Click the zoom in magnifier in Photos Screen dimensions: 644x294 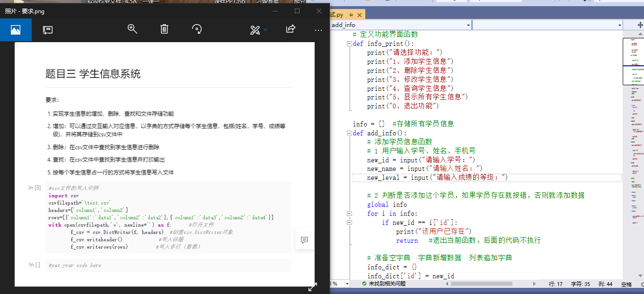132,29
